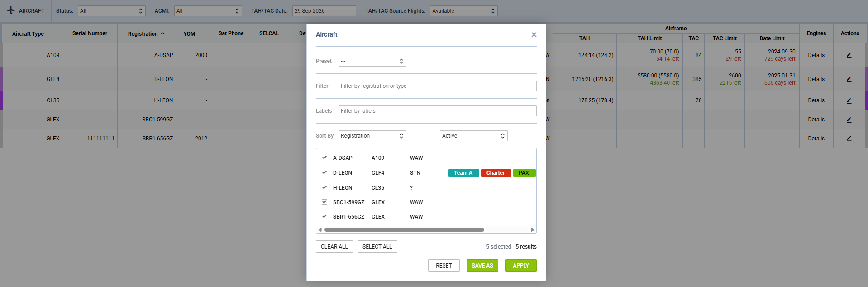
Task: Focus the Filter by registration or type field
Action: pos(438,86)
